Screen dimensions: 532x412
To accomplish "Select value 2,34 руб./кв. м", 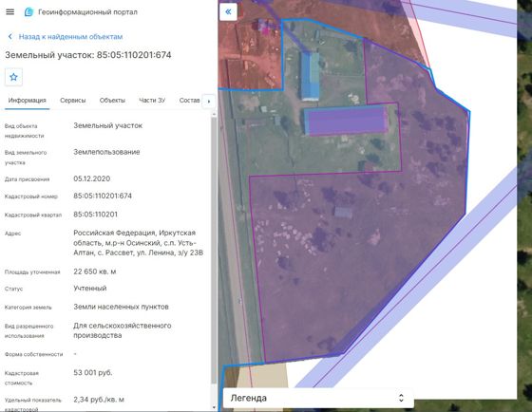I will pos(99,400).
